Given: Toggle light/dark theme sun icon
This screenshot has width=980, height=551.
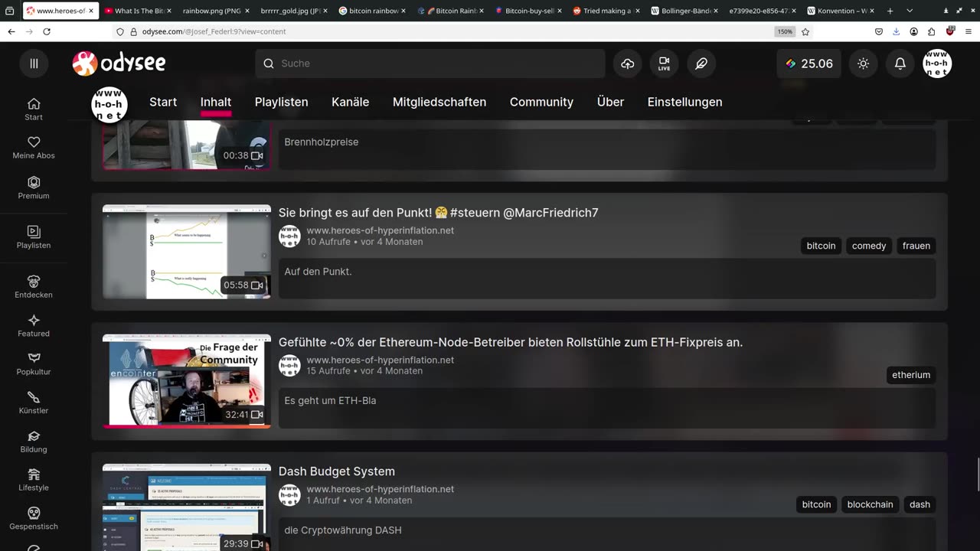Looking at the screenshot, I should (x=864, y=64).
